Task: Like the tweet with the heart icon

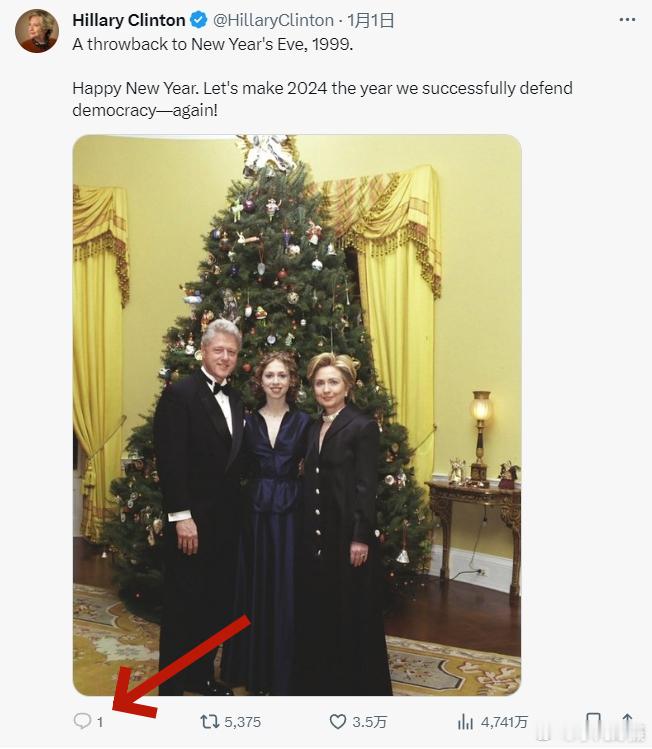Action: click(x=338, y=721)
